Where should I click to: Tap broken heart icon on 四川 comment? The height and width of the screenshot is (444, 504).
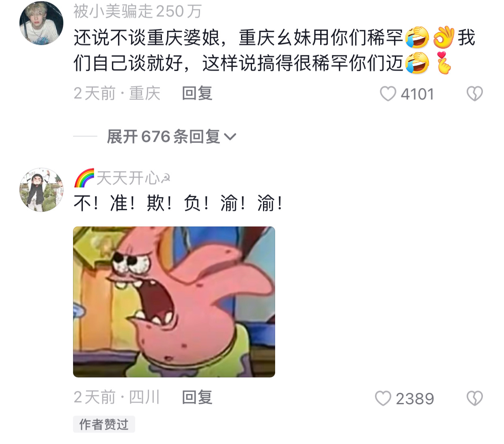474,398
